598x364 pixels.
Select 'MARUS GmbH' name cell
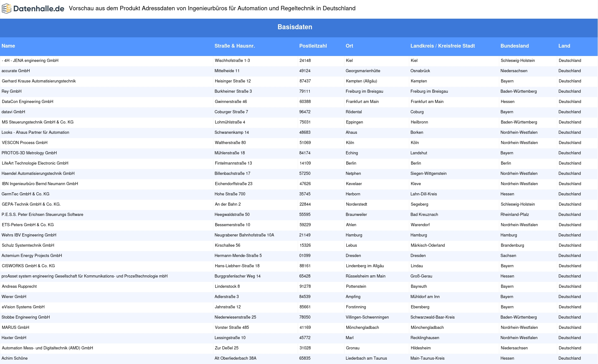16,328
